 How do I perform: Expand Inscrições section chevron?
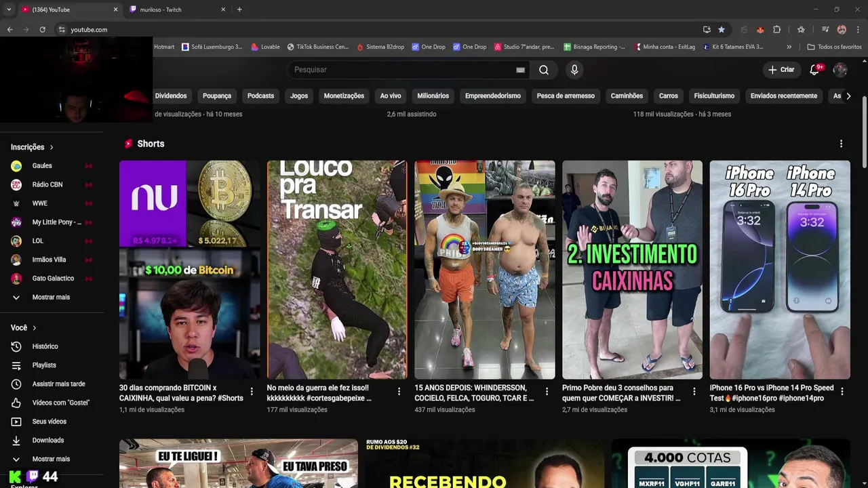[51, 147]
